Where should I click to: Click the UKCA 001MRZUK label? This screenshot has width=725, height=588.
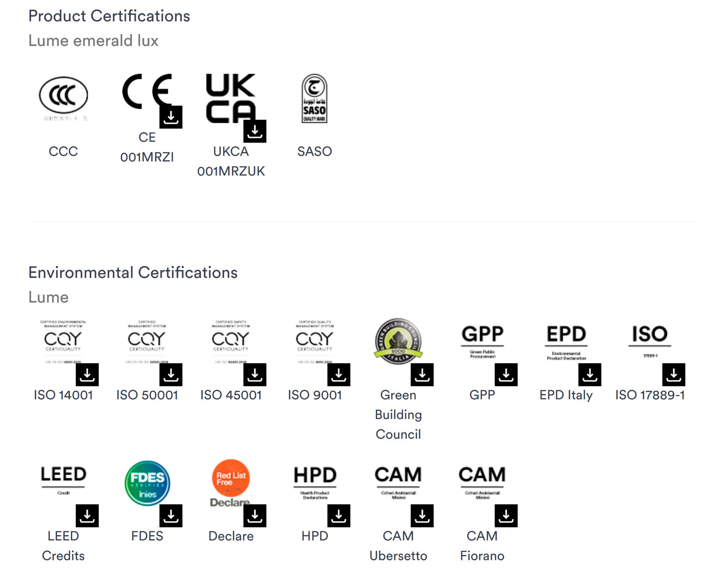(x=231, y=162)
